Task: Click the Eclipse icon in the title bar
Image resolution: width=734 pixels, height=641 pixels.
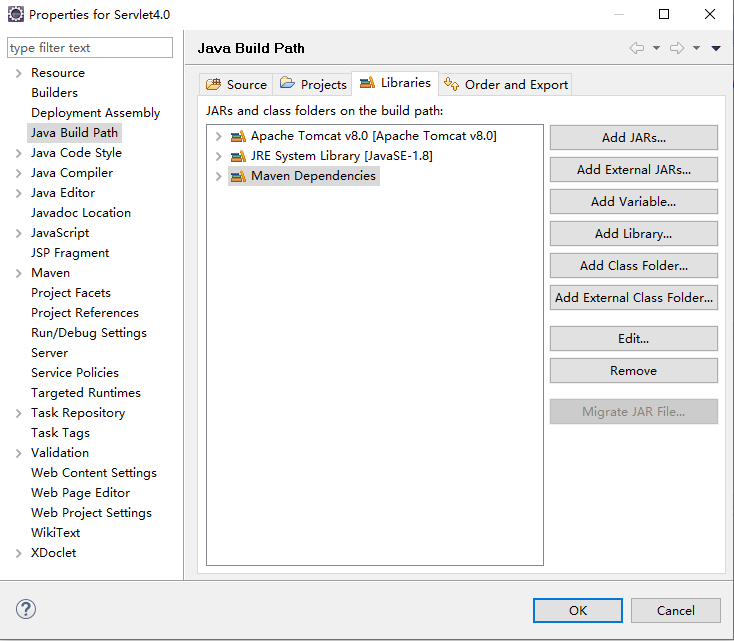Action: (15, 14)
